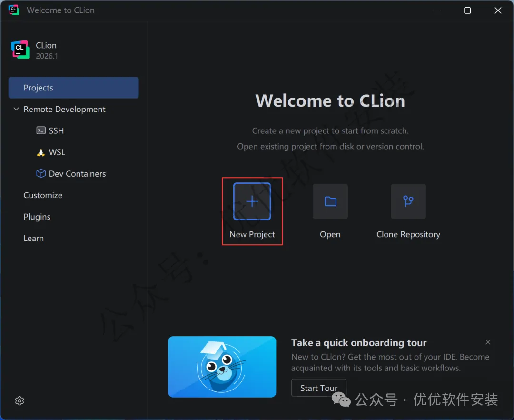This screenshot has width=514, height=420.
Task: Click the New Project label
Action: tap(252, 234)
